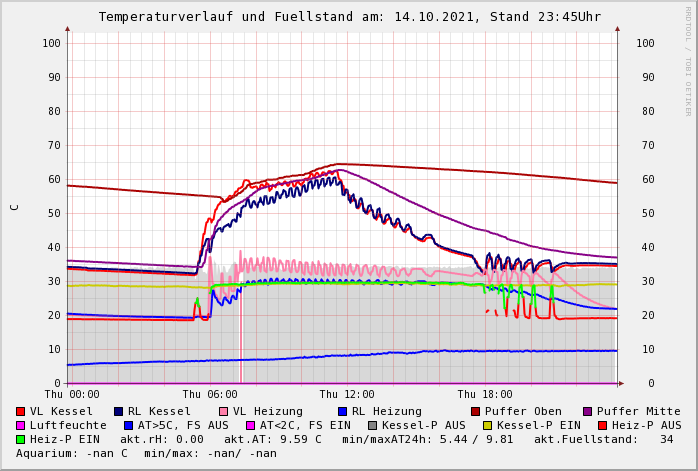Viewport: 698px width, 471px height.
Task: Click the AT<2C, FS EIN swatch
Action: (251, 425)
